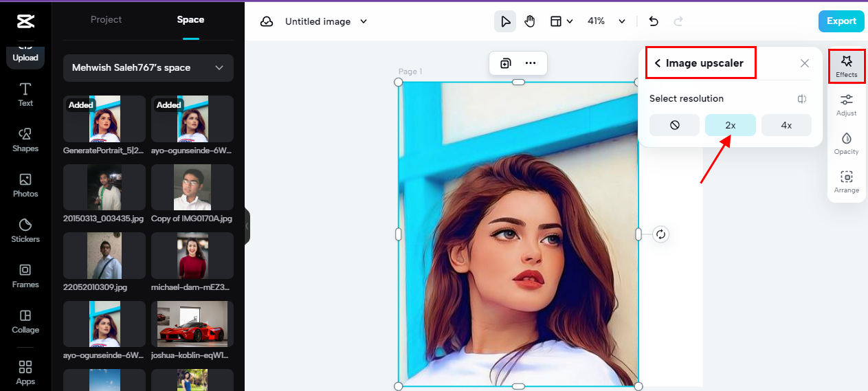Viewport: 868px width, 391px height.
Task: Click the Page 1 label
Action: 410,71
